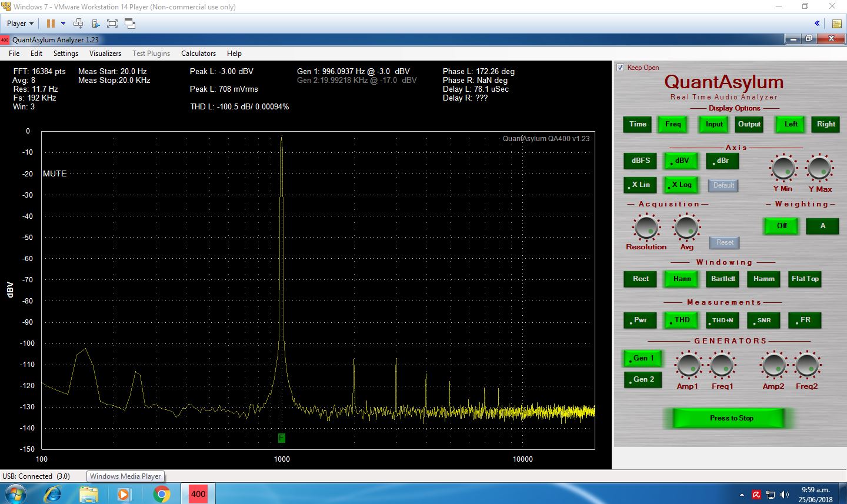Enable the Pwr measurement

pyautogui.click(x=640, y=320)
